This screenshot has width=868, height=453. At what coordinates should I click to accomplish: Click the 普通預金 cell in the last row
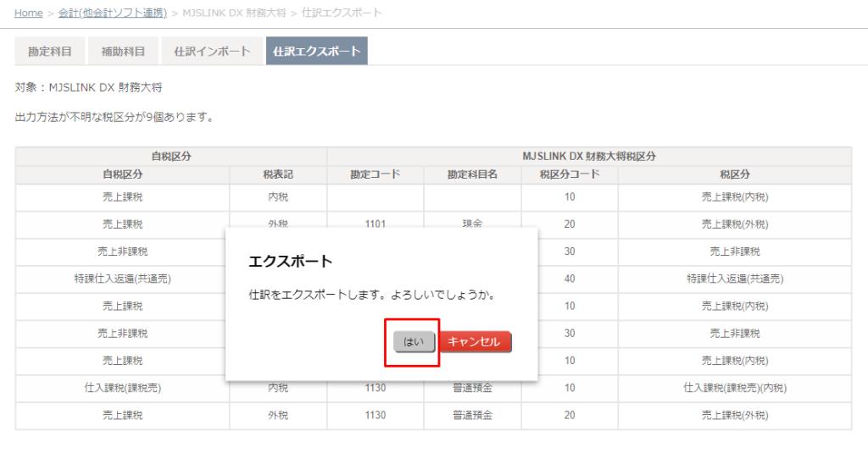tap(472, 415)
